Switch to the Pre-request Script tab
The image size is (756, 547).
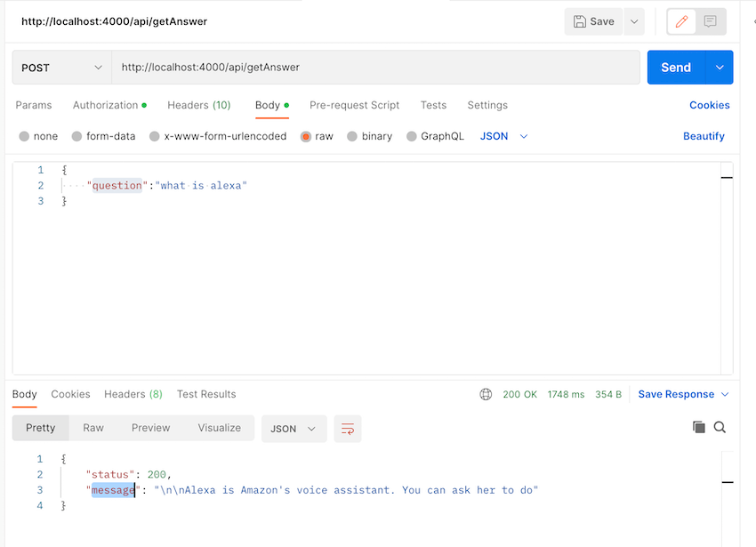[354, 105]
